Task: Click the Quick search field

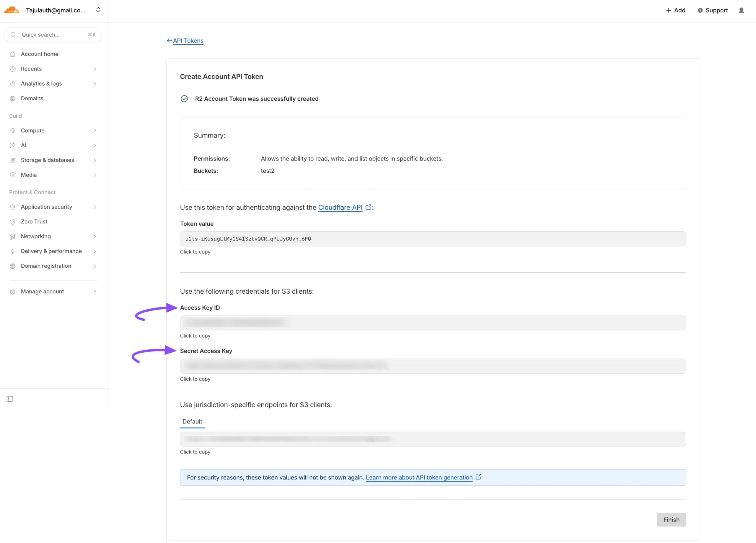Action: coord(53,35)
